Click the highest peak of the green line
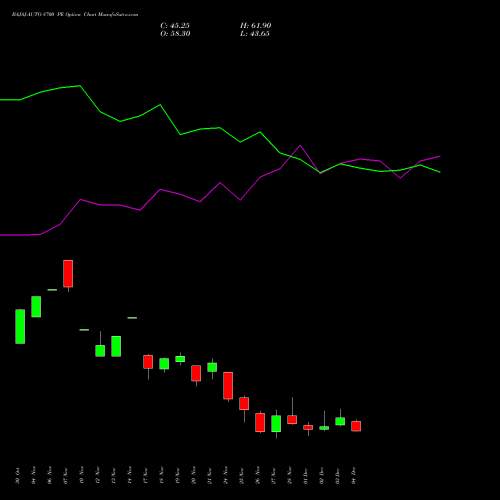The height and width of the screenshot is (500, 500). 80,86
